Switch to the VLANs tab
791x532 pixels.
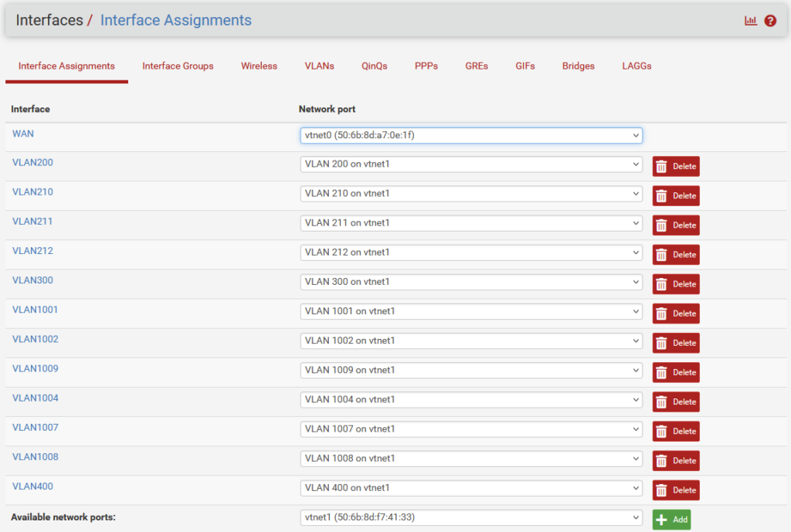click(x=319, y=66)
